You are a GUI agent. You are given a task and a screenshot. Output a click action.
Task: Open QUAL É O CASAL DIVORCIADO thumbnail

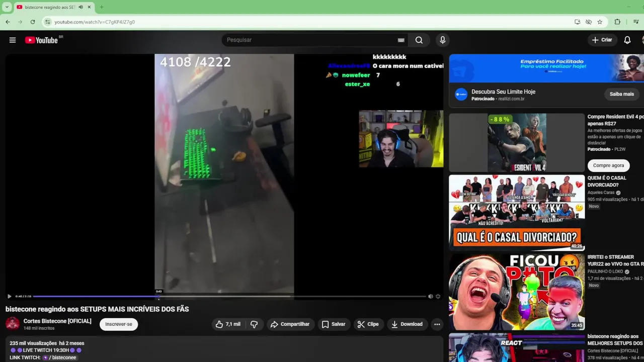pos(517,213)
